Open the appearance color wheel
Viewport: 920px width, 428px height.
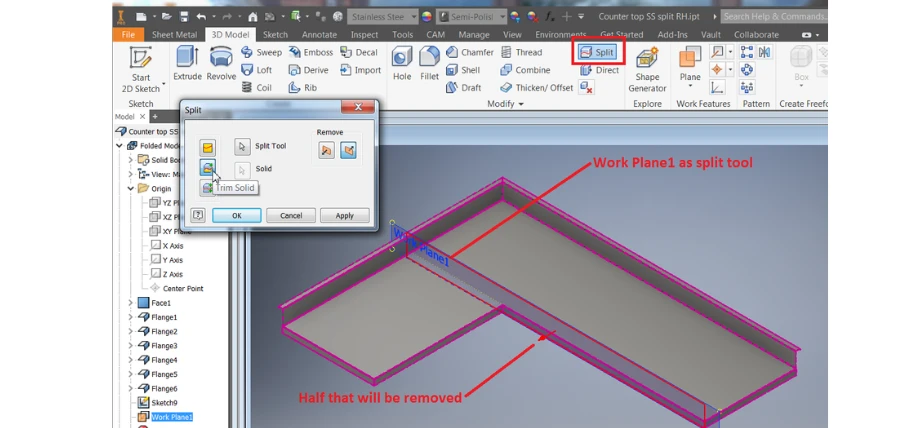[427, 16]
